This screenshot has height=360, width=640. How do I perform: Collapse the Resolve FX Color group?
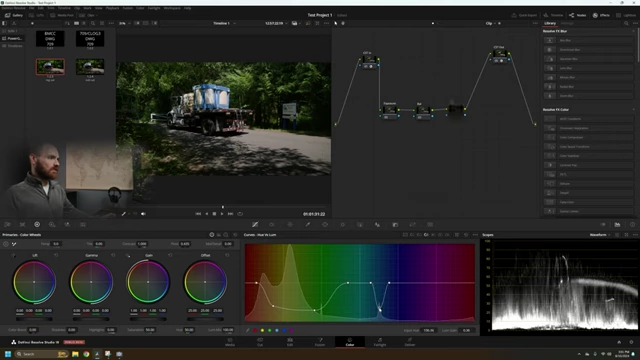(x=633, y=109)
